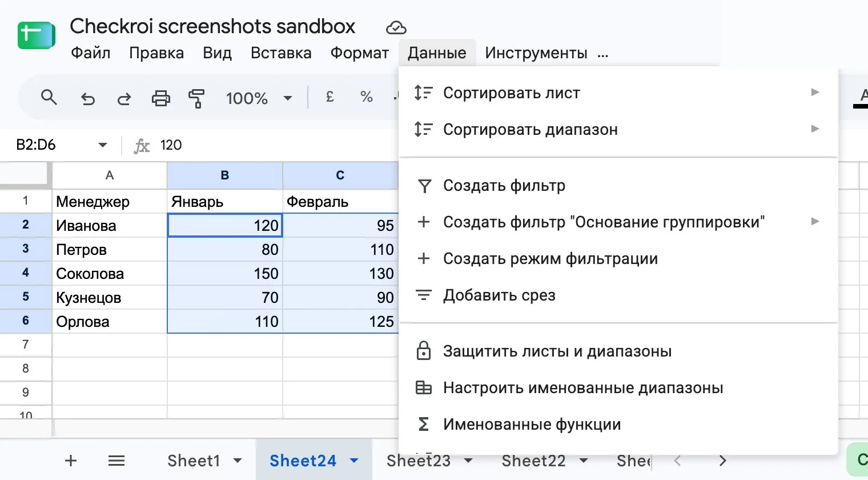Apply pound currency format
Screen dimensions: 868x480
pos(329,98)
